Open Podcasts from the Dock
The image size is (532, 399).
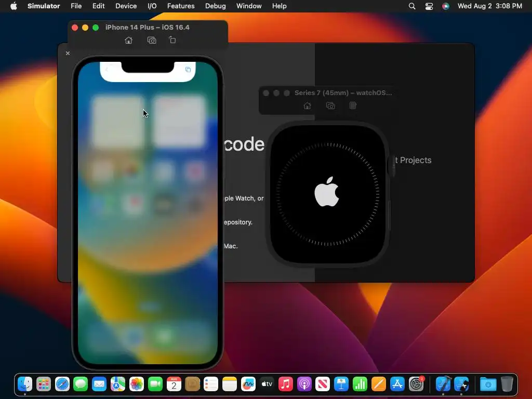pyautogui.click(x=304, y=384)
